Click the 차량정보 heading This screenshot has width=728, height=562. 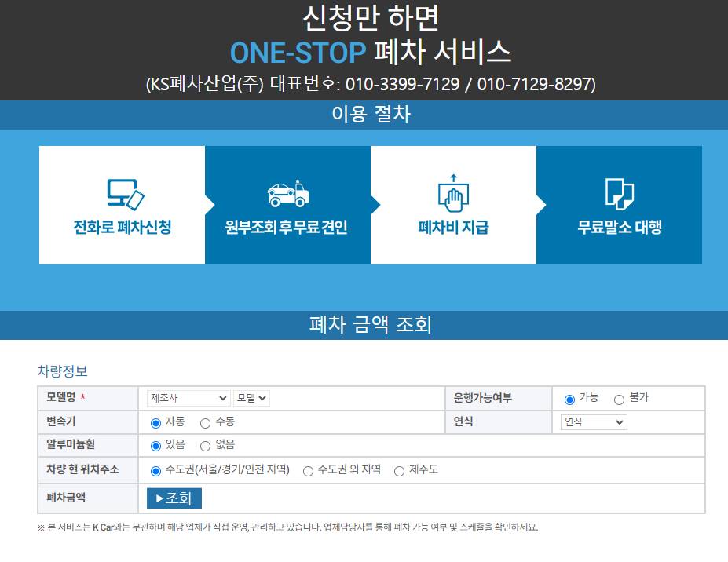62,370
